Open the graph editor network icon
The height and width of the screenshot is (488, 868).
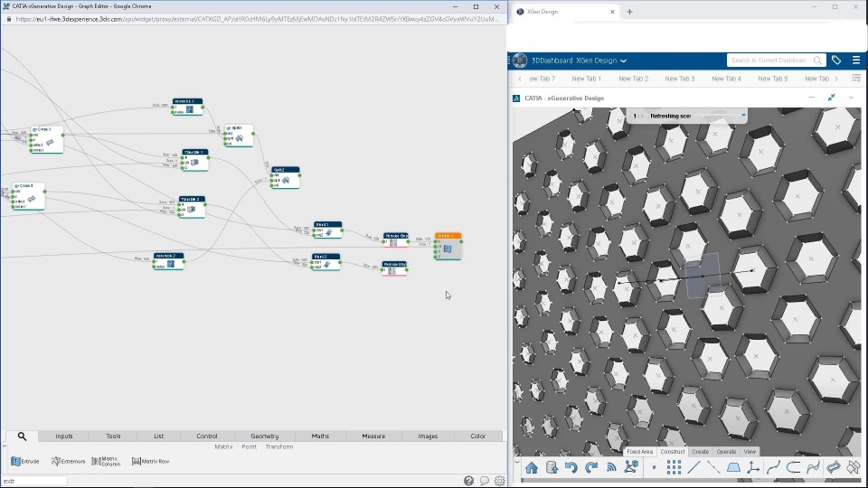(631, 467)
